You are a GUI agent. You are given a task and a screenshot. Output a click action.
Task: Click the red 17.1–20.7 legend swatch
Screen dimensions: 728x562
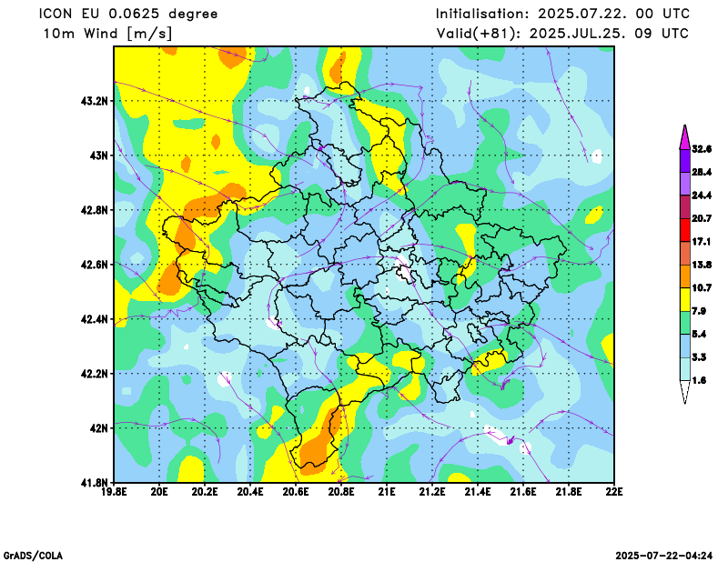pos(685,230)
